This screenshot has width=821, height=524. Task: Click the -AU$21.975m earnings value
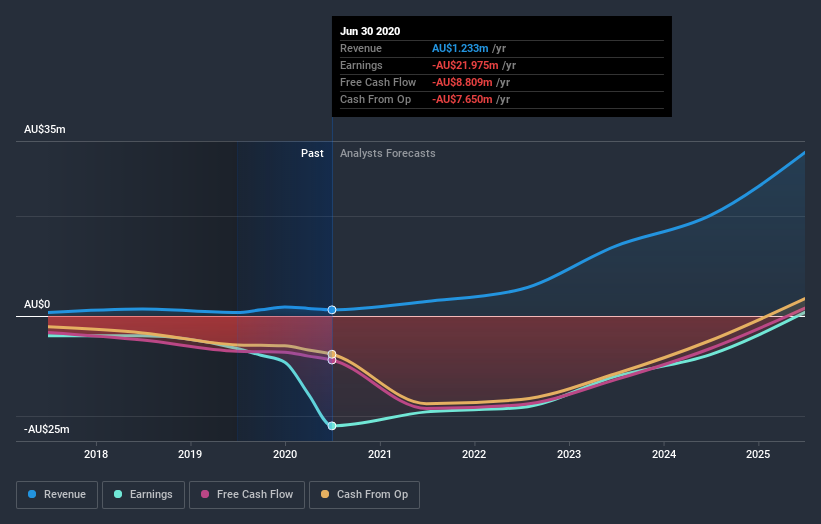(x=465, y=65)
